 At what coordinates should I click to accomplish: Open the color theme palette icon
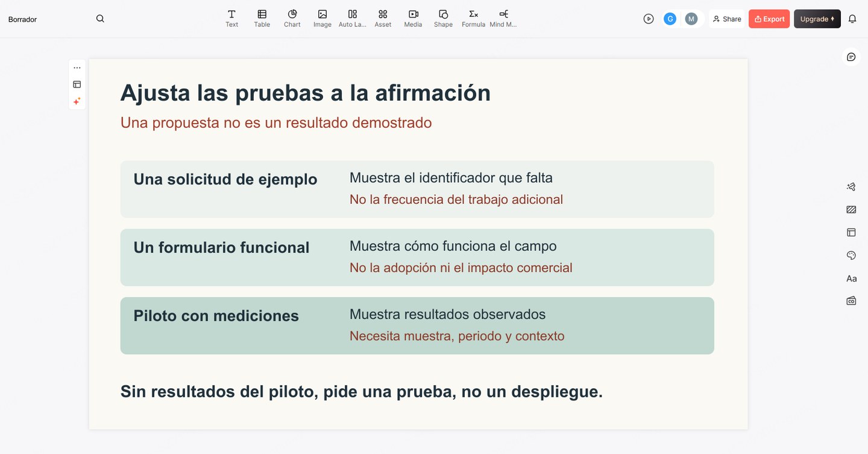point(851,256)
